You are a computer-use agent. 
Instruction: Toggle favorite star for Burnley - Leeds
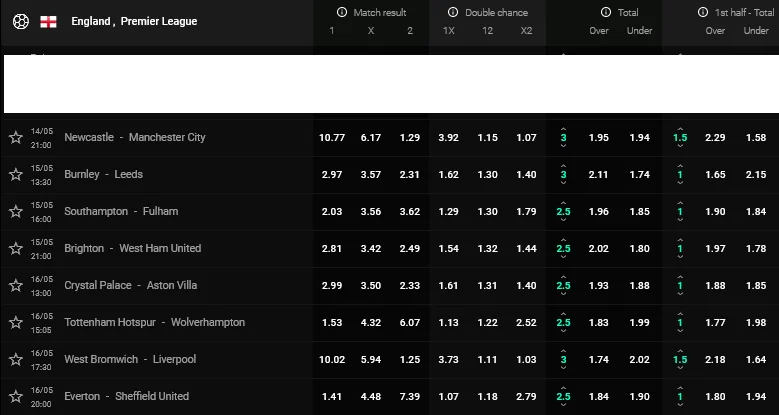pyautogui.click(x=15, y=174)
